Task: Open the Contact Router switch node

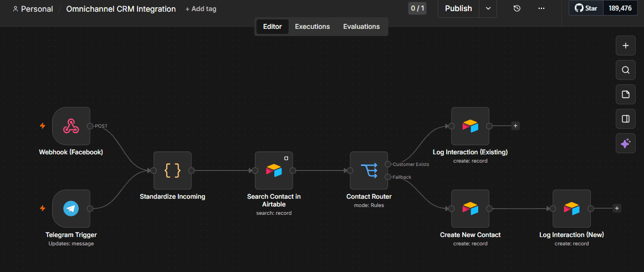Action: (x=369, y=170)
